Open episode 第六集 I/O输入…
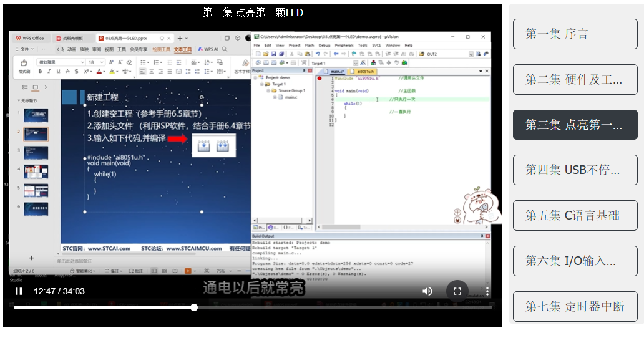Image resolution: width=644 pixels, height=338 pixels. [x=575, y=261]
